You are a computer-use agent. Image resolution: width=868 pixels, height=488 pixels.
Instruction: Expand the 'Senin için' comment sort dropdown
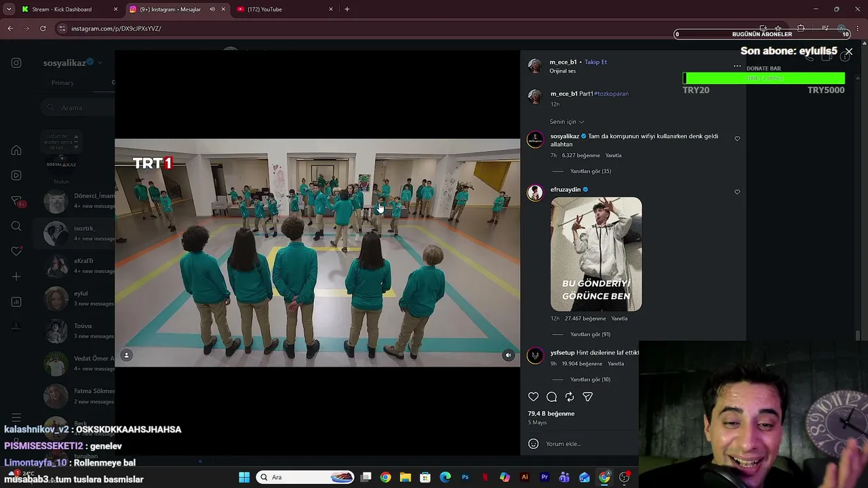point(567,122)
